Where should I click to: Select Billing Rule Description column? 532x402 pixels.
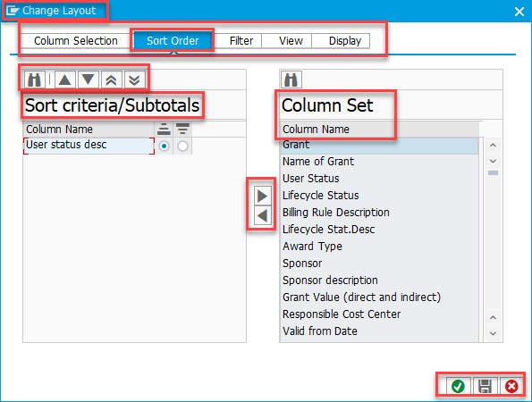pos(380,213)
